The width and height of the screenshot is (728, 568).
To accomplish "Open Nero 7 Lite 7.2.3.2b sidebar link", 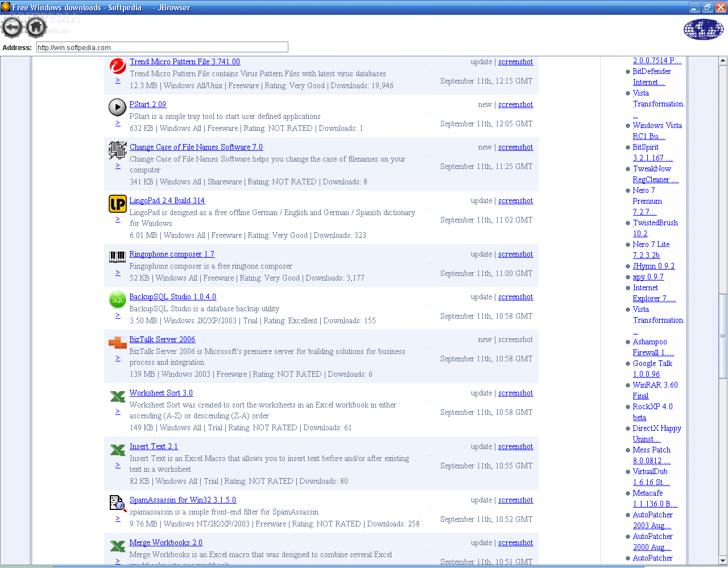I will pyautogui.click(x=651, y=250).
